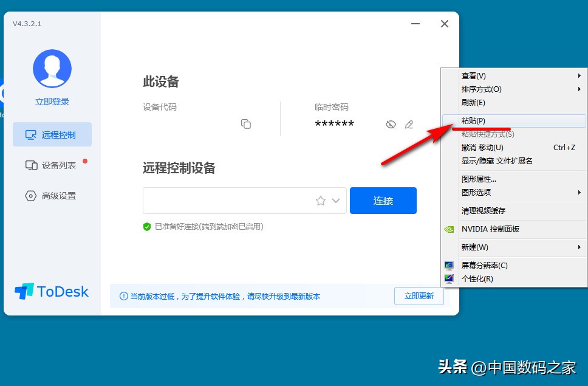The image size is (588, 386).
Task: Click the copy device code icon
Action: (x=246, y=123)
